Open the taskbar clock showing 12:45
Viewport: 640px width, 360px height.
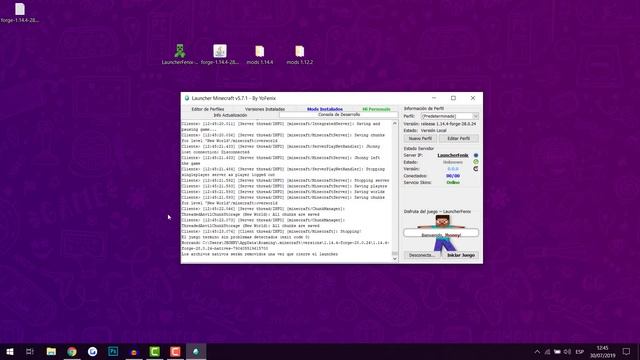(x=602, y=351)
